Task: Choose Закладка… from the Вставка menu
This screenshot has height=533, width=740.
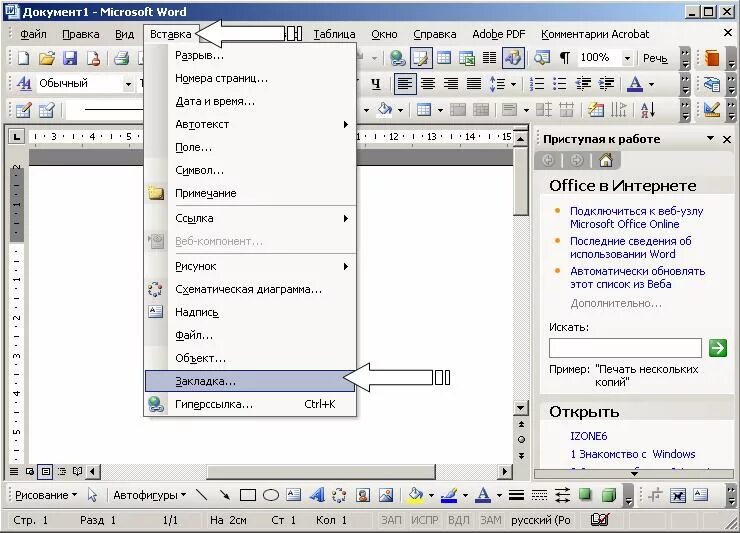Action: tap(250, 381)
